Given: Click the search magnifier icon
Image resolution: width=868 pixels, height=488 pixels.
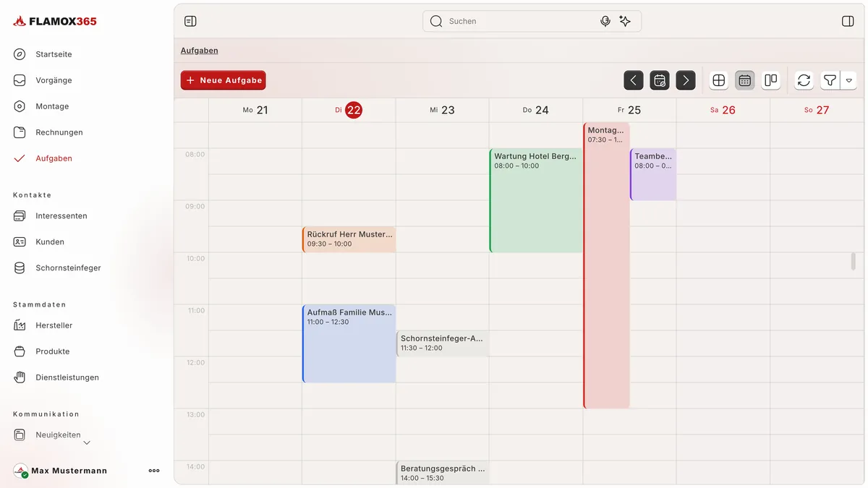Looking at the screenshot, I should [436, 21].
